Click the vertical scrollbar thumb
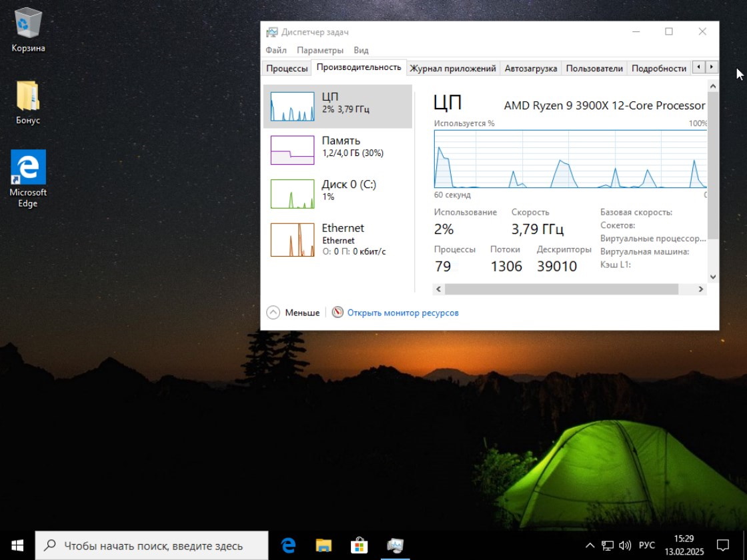The width and height of the screenshot is (747, 560). click(713, 165)
